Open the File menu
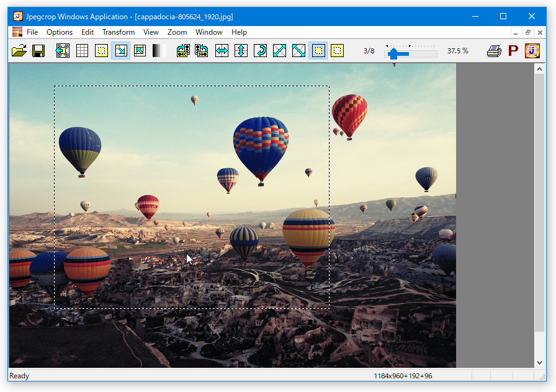 click(32, 32)
